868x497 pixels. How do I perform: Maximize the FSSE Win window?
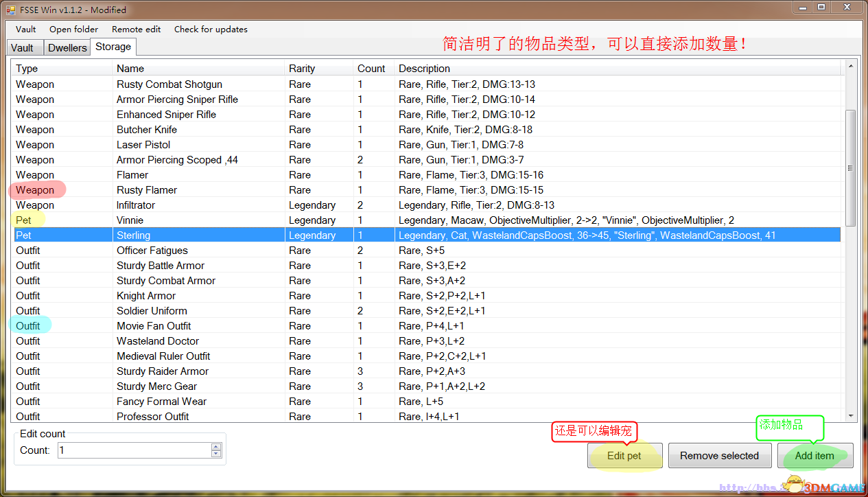pos(821,7)
